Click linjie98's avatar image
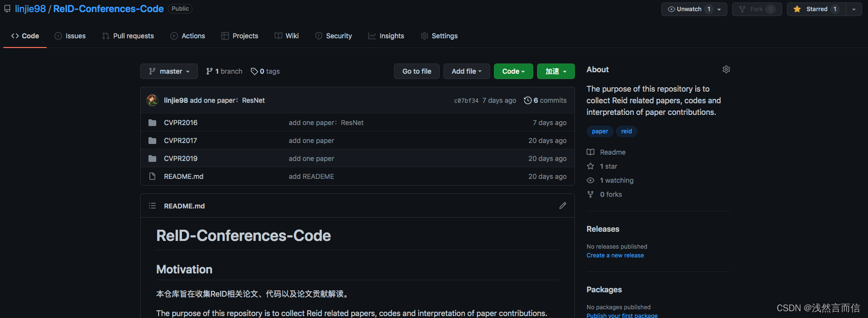This screenshot has width=868, height=318. click(152, 100)
